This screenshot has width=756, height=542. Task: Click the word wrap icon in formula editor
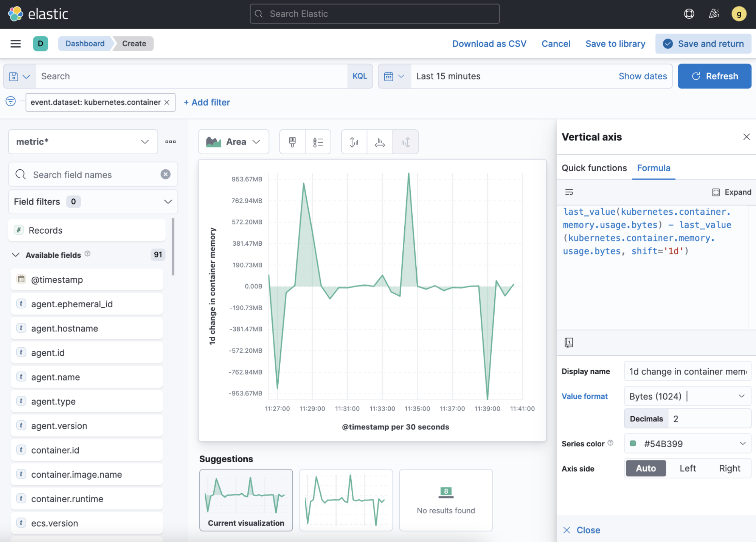tap(569, 192)
